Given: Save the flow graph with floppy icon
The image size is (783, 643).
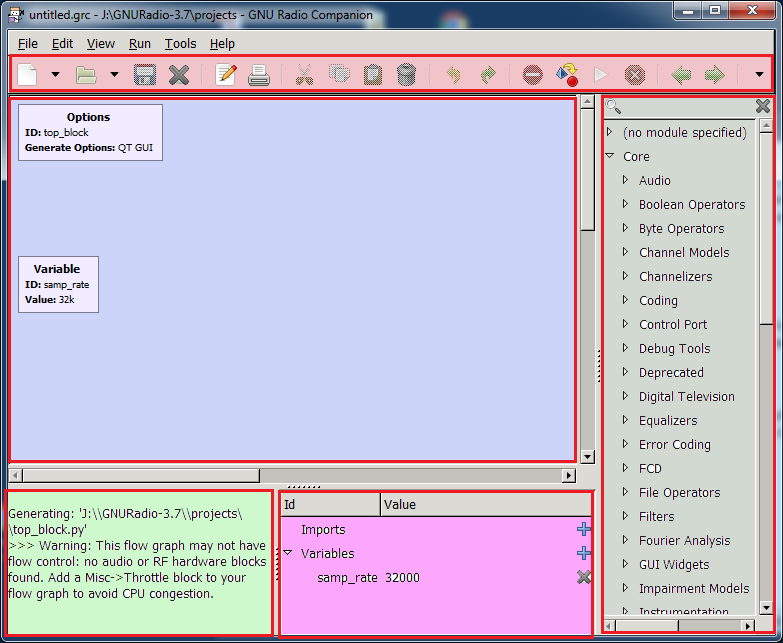Looking at the screenshot, I should (x=145, y=74).
